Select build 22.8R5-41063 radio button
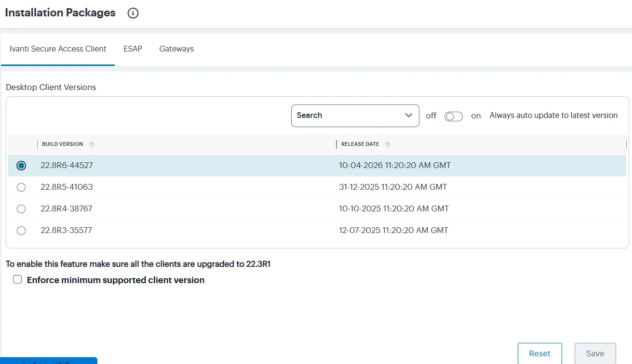632x364 pixels. pyautogui.click(x=21, y=187)
